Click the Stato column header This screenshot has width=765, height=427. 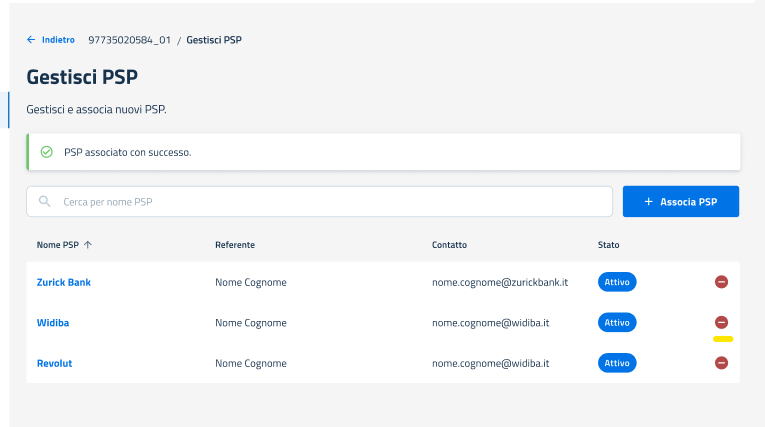tap(608, 244)
